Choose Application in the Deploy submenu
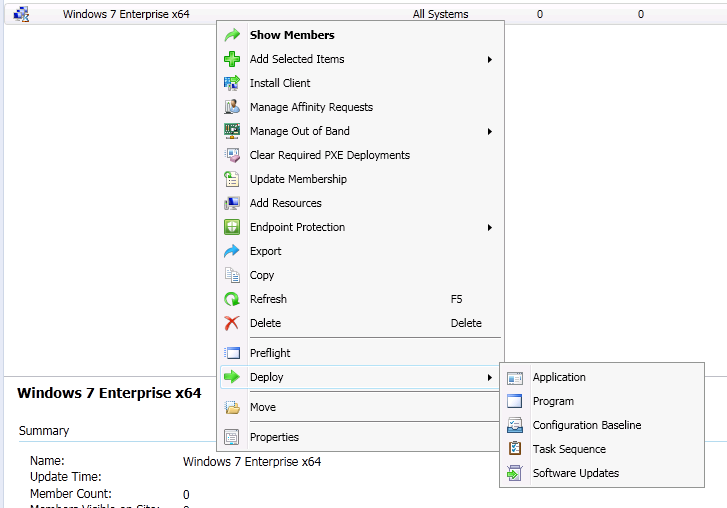Viewport: 727px width, 508px height. click(x=559, y=377)
